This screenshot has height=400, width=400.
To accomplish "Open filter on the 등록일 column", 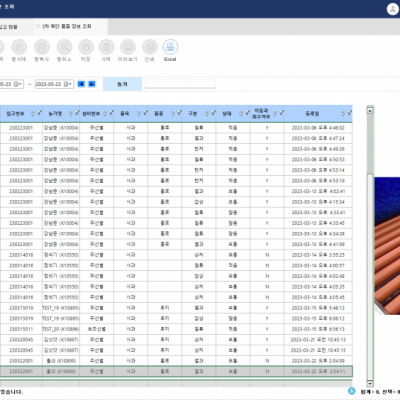I will pos(349,113).
